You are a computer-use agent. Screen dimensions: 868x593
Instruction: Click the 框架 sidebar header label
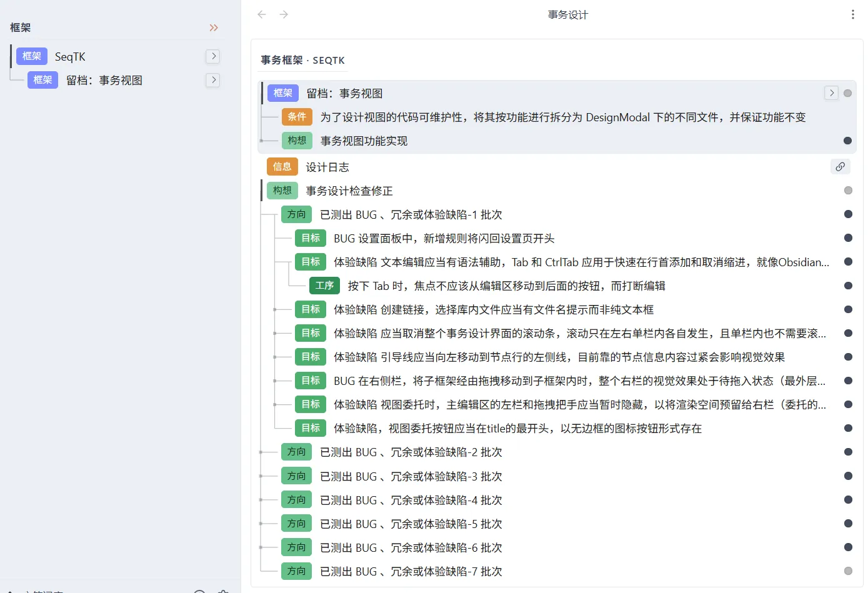(21, 27)
